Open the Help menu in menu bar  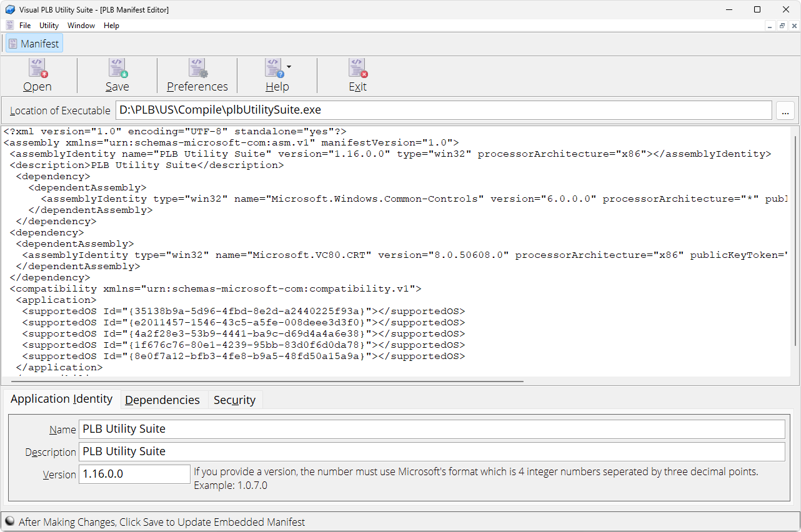[111, 26]
